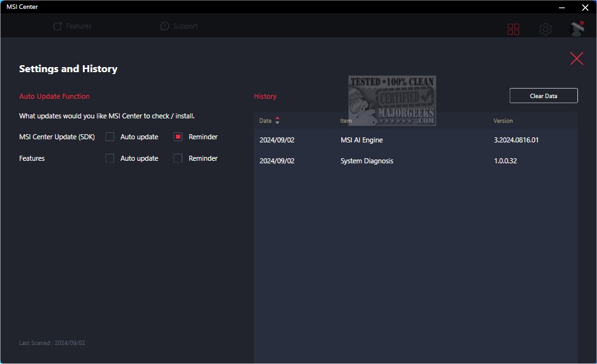The image size is (597, 364).
Task: Click the History section heading
Action: [x=265, y=96]
